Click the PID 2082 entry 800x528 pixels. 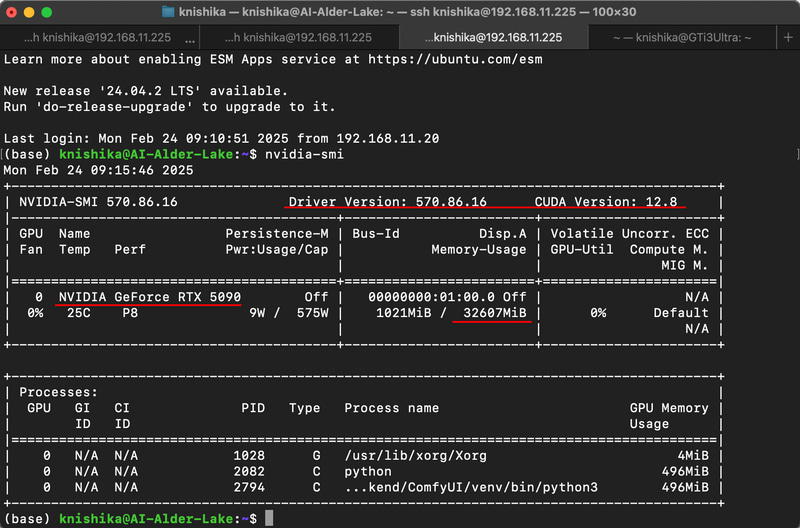(249, 471)
